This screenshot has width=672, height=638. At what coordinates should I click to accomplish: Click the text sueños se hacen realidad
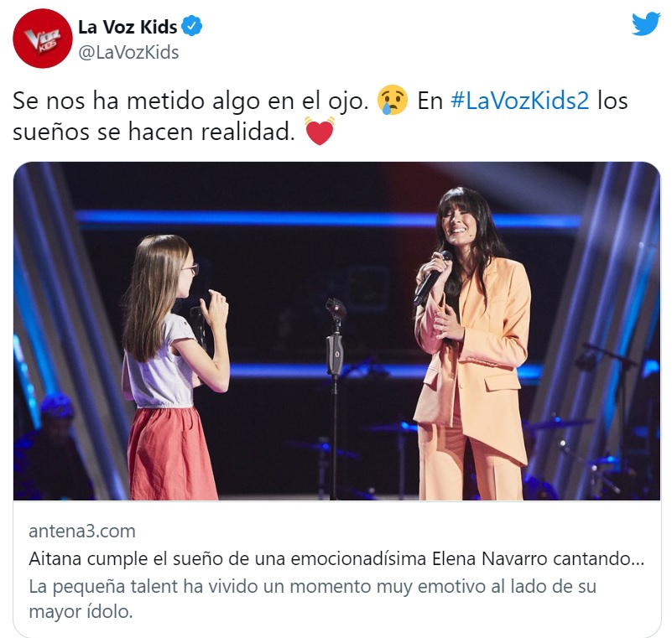tap(154, 132)
